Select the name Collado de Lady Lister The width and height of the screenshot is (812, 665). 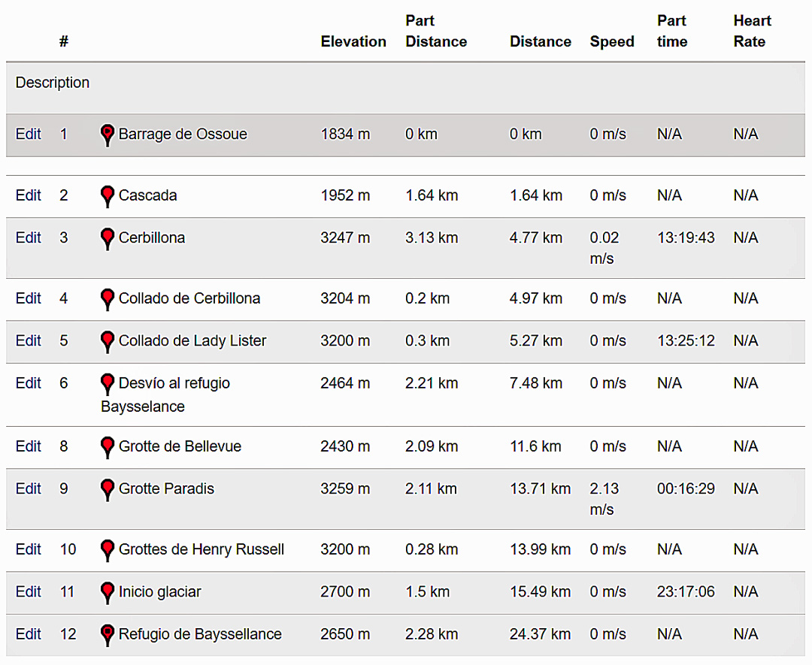coord(192,340)
